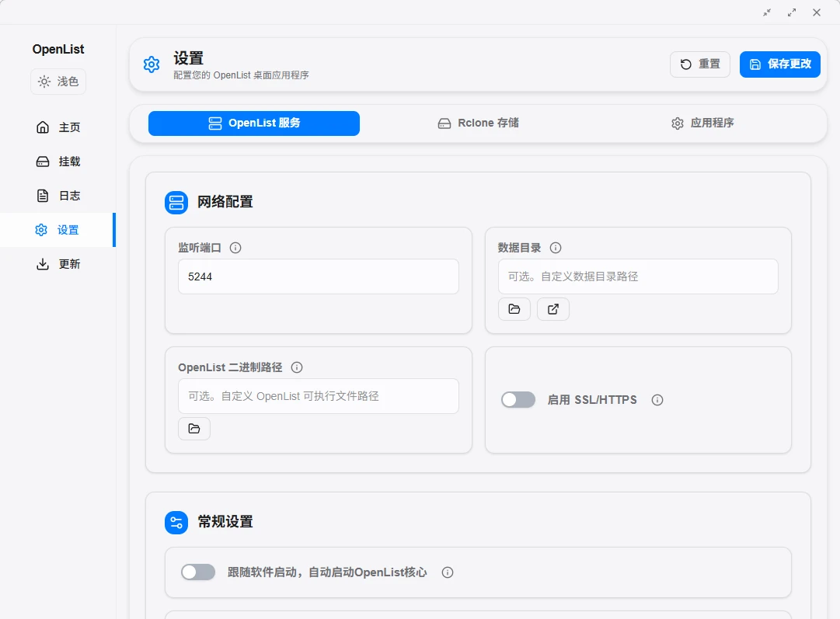Toggle 启用 SSL/HTTPS switch
Viewport: 840px width, 619px height.
coord(518,399)
